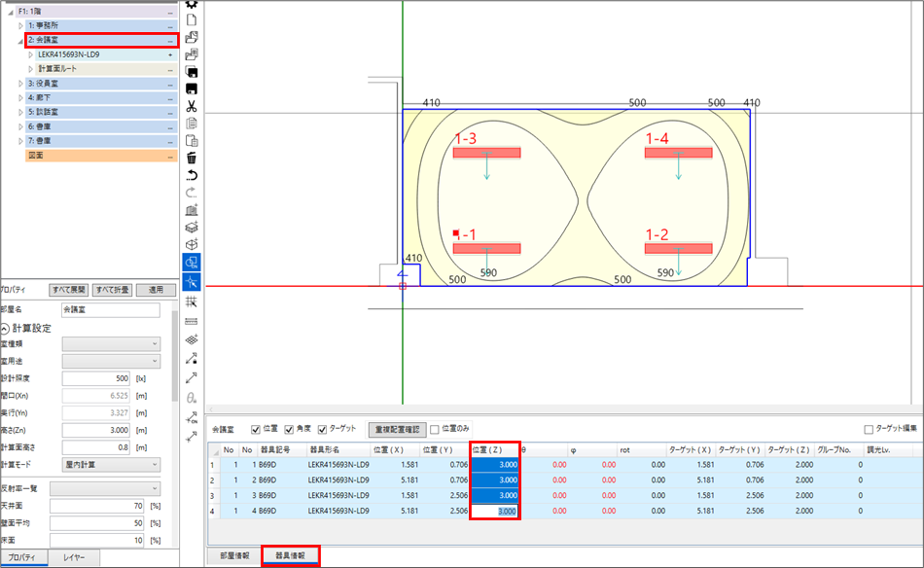Click the save floppy disk icon
Viewport: 924px width, 568px height.
pyautogui.click(x=192, y=89)
